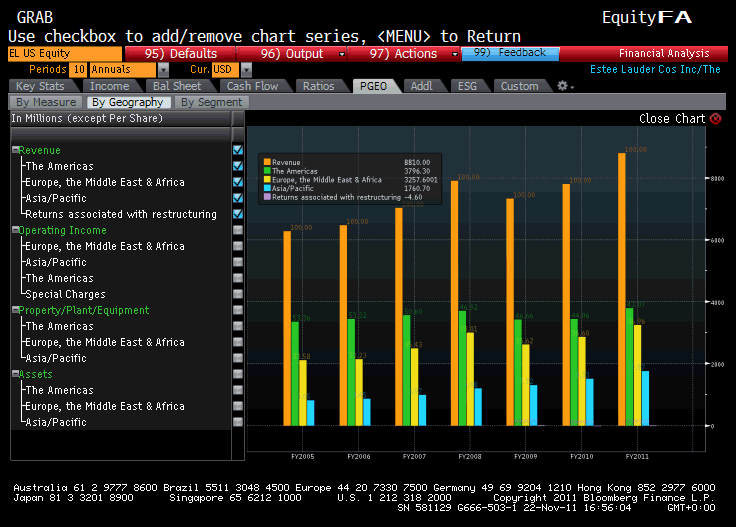Collapse the Assets tree group
Viewport: 736px width, 527px height.
[x=15, y=374]
